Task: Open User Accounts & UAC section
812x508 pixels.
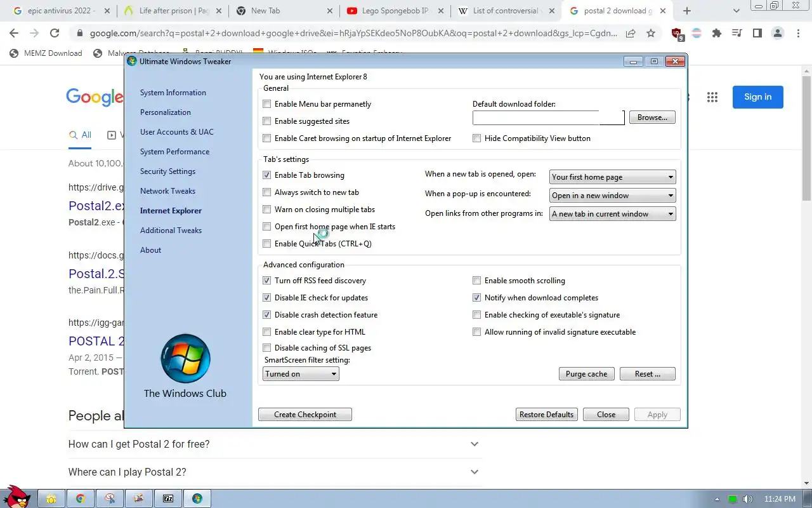Action: [x=177, y=132]
